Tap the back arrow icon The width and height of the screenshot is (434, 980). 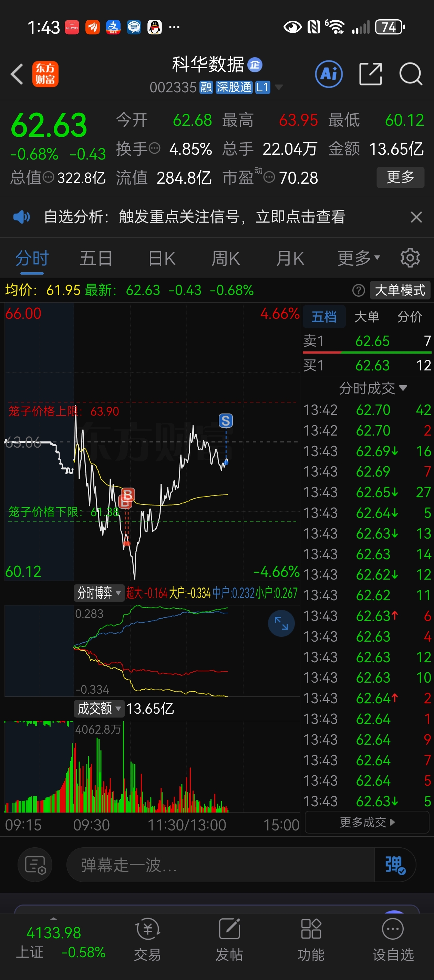[17, 74]
